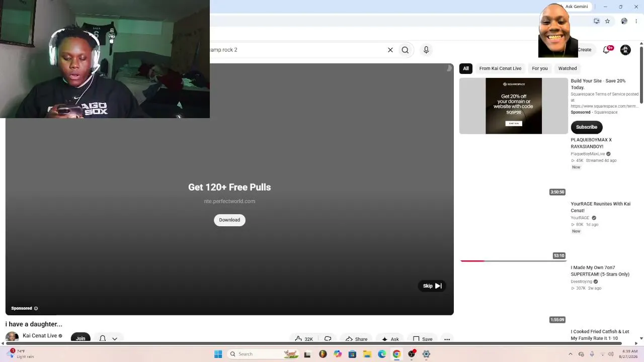Click the Kai Cenat Live channel name
This screenshot has height=362, width=644.
(x=40, y=336)
